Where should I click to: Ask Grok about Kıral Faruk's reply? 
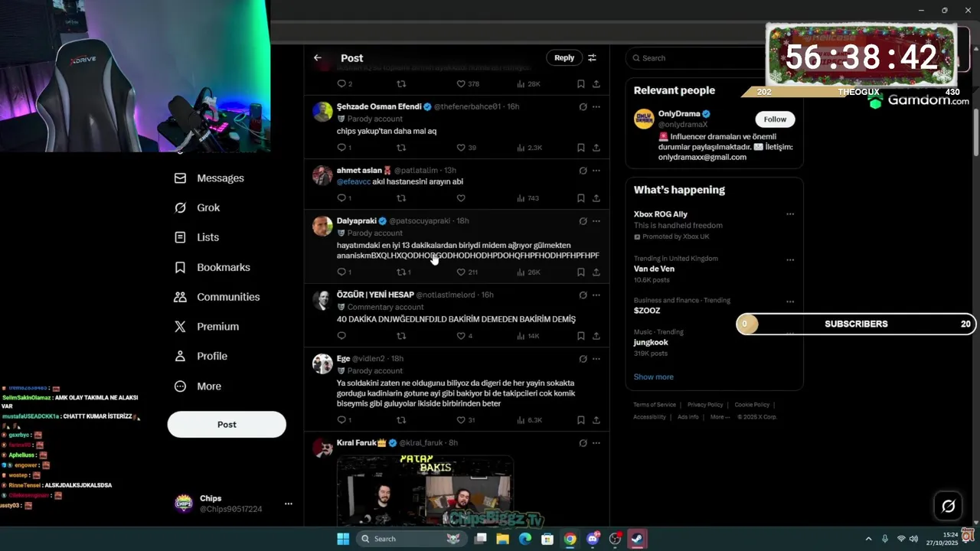pyautogui.click(x=583, y=443)
